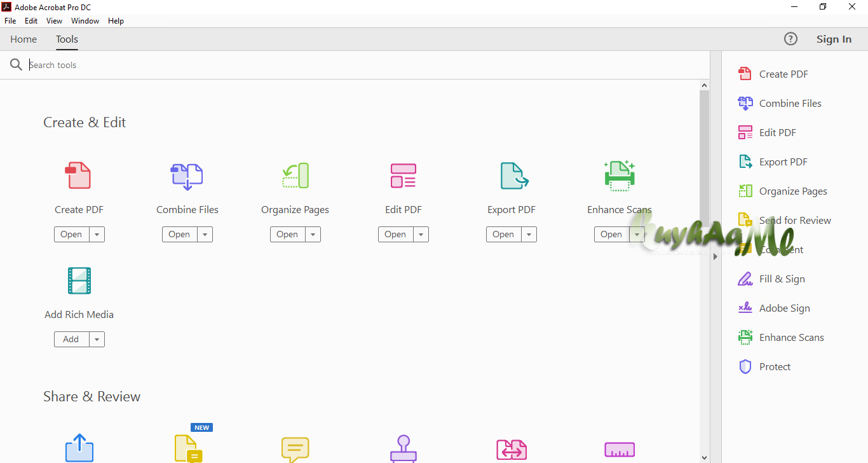
Task: Open the Help menu
Action: tap(116, 21)
